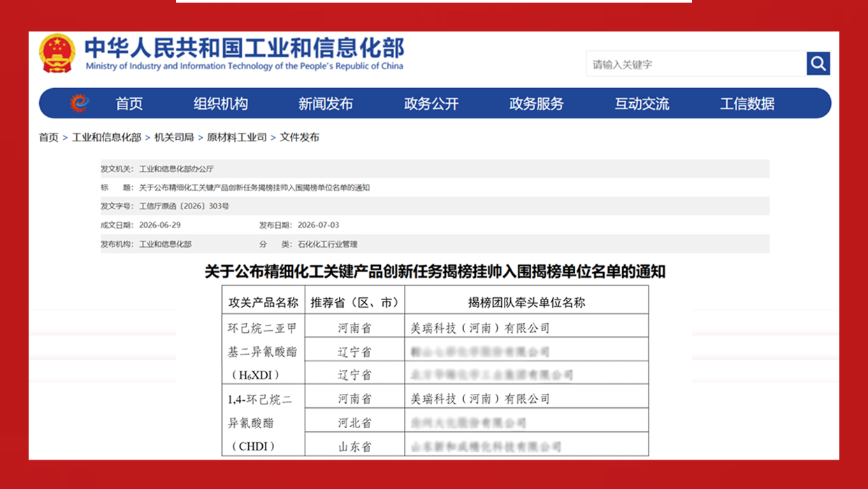Open 文件发布 breadcrumb link

tap(300, 138)
